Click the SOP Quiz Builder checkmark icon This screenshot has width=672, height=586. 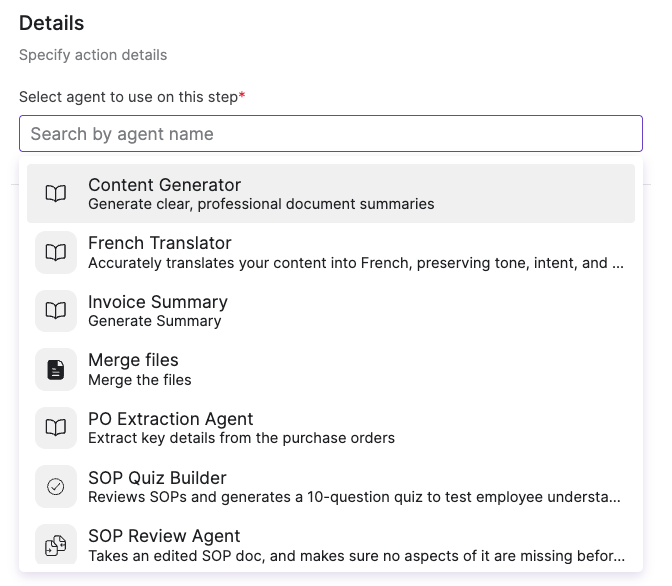tap(56, 487)
